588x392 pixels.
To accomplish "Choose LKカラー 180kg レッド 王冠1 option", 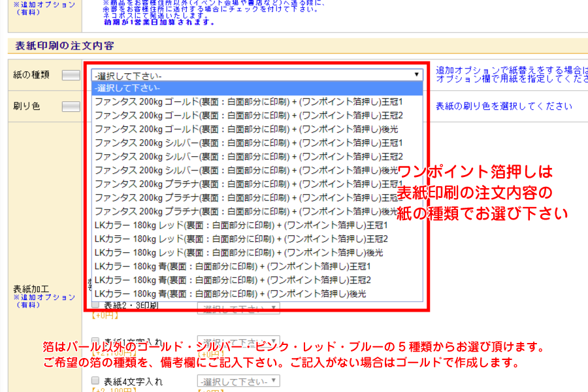I will click(x=257, y=225).
